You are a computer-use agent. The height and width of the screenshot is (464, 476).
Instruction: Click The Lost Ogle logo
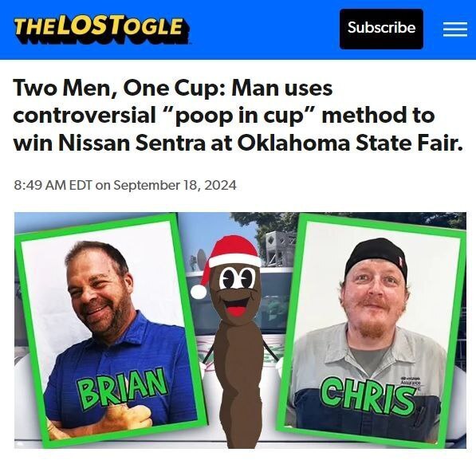click(x=101, y=29)
